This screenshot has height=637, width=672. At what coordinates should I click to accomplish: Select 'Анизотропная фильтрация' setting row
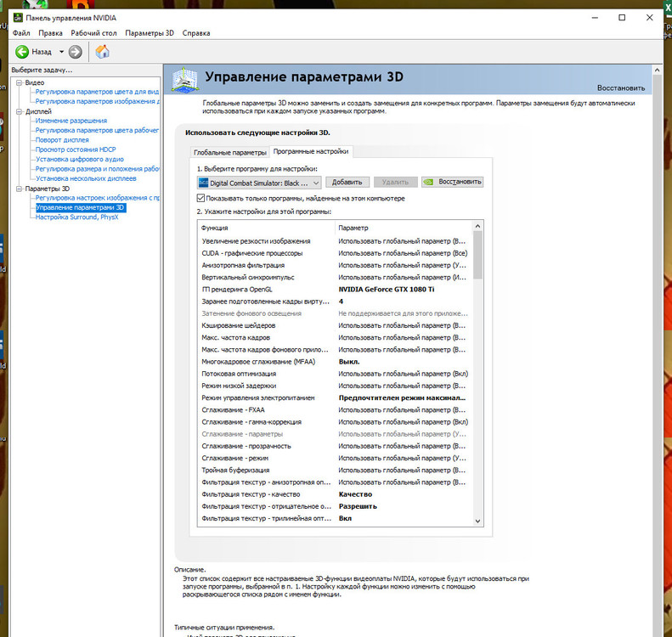tap(335, 265)
